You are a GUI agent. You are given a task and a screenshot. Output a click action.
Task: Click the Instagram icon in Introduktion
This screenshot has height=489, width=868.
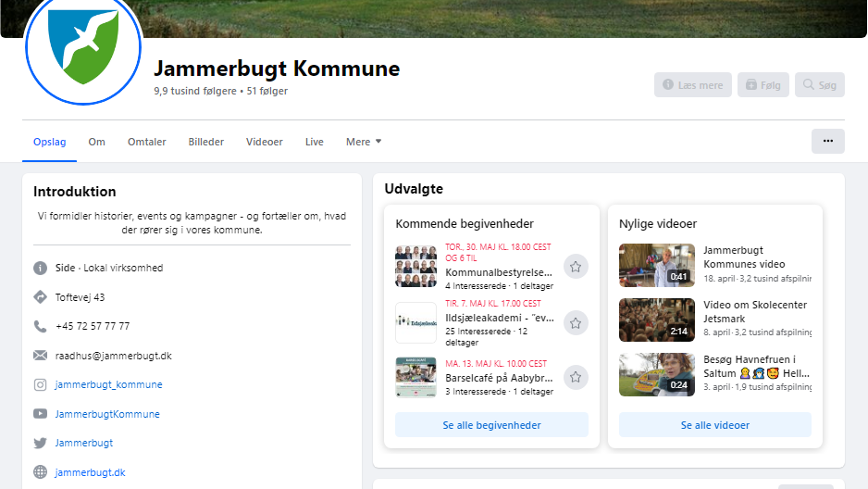[40, 384]
